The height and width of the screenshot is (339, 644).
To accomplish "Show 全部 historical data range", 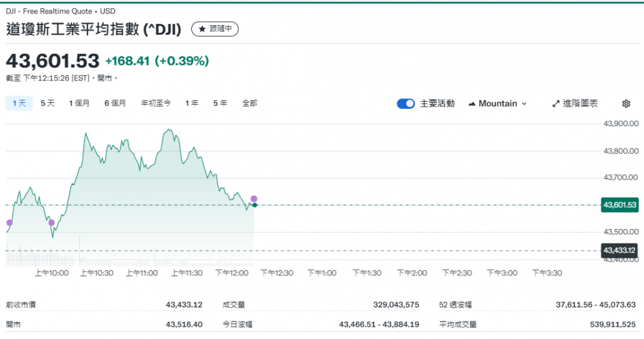I will pos(250,103).
